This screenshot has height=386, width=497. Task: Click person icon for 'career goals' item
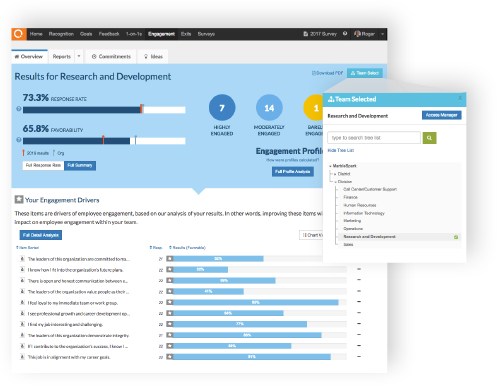click(22, 357)
